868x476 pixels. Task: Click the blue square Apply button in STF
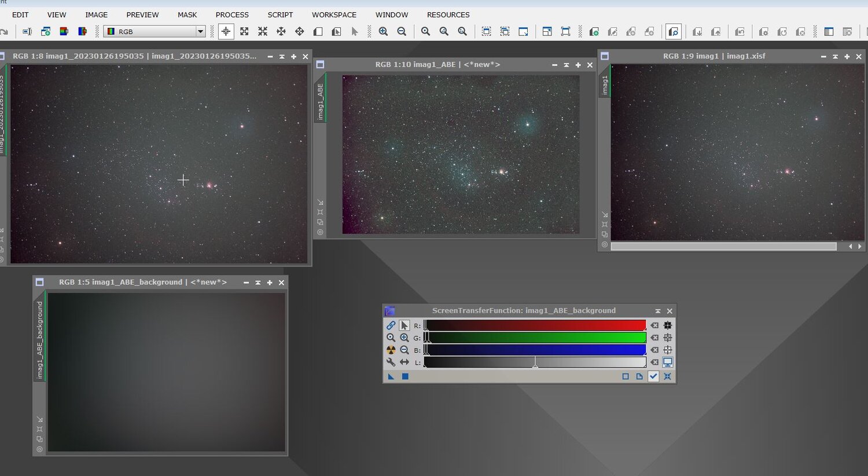coord(405,376)
